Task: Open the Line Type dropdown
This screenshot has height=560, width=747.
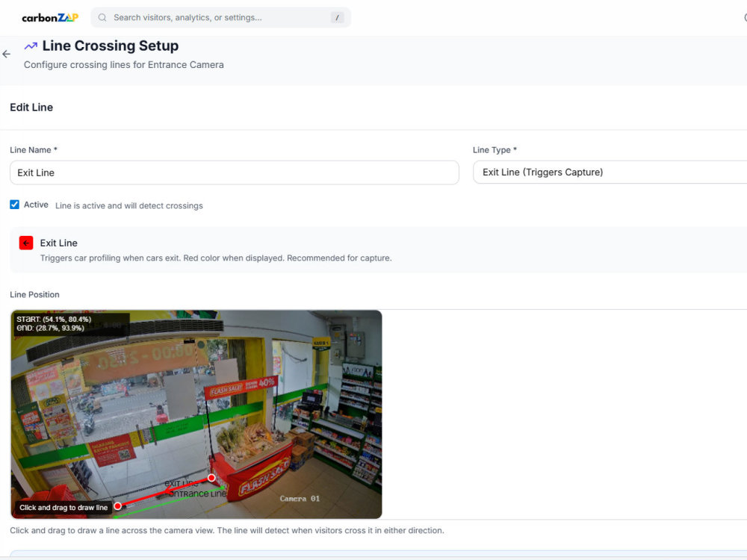Action: tap(610, 172)
